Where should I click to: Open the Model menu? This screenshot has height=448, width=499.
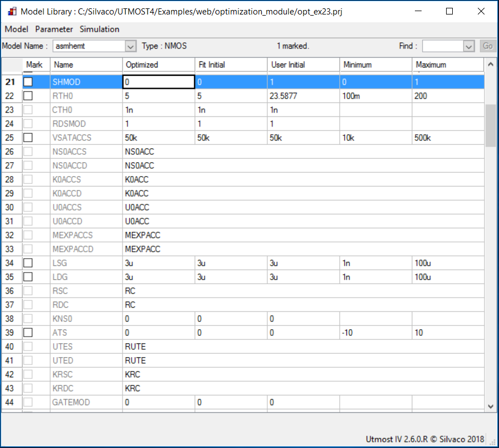tap(16, 29)
